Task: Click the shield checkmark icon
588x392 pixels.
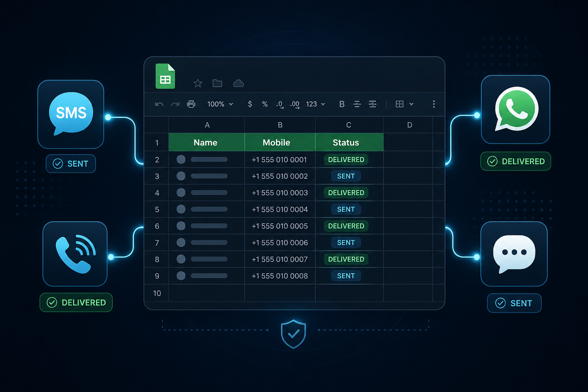Action: pyautogui.click(x=293, y=334)
